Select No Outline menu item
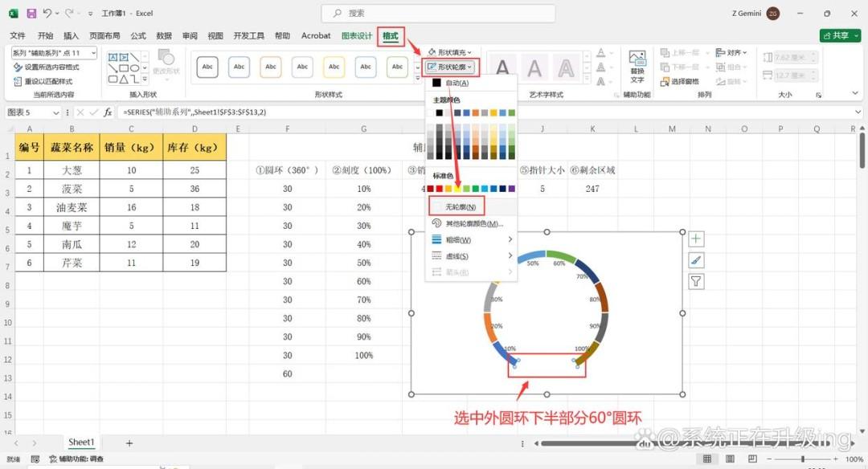Viewport: 868px width, 469px height. click(457, 207)
